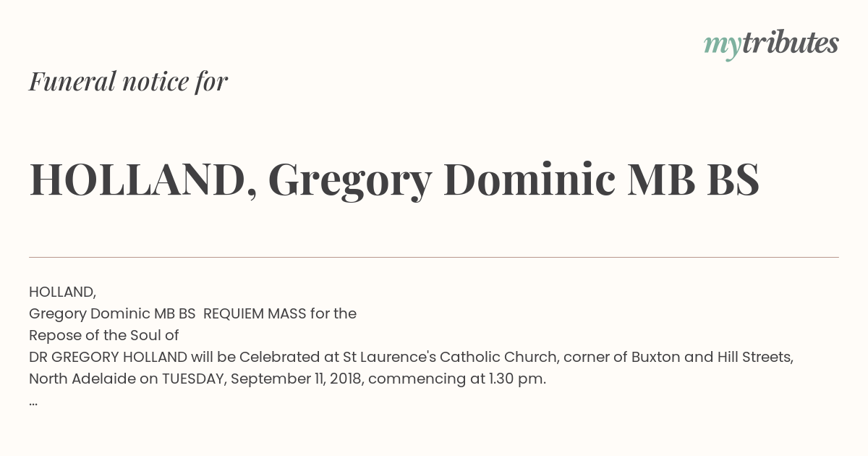
Task: Click "tributes" in the site logo
Action: click(790, 43)
